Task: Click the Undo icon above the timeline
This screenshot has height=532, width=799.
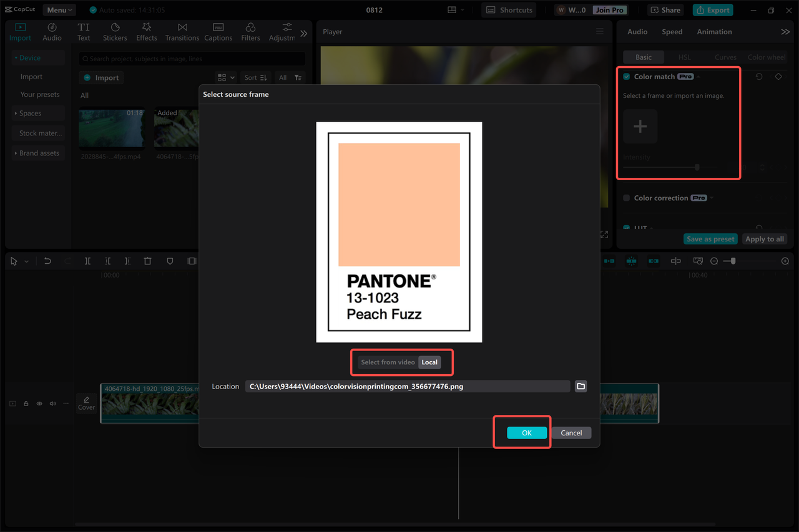Action: click(47, 261)
